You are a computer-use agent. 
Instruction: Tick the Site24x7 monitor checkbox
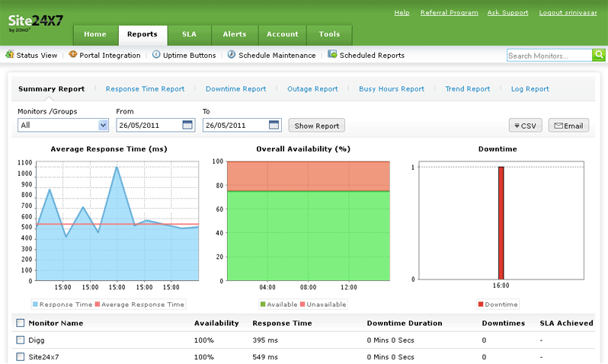21,356
